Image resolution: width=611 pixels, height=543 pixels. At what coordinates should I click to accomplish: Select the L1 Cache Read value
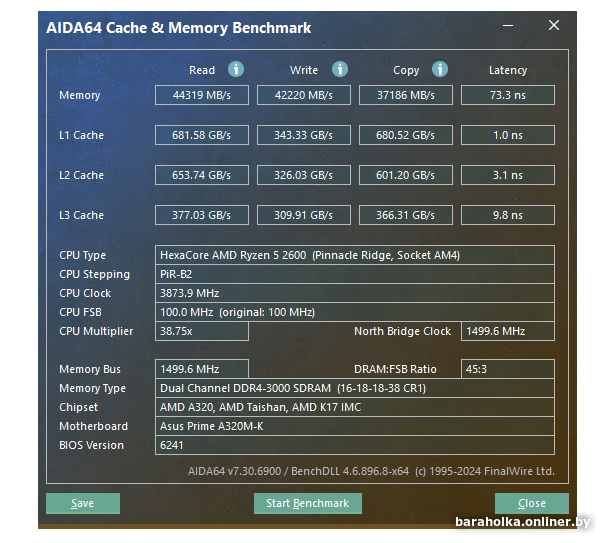coord(201,135)
